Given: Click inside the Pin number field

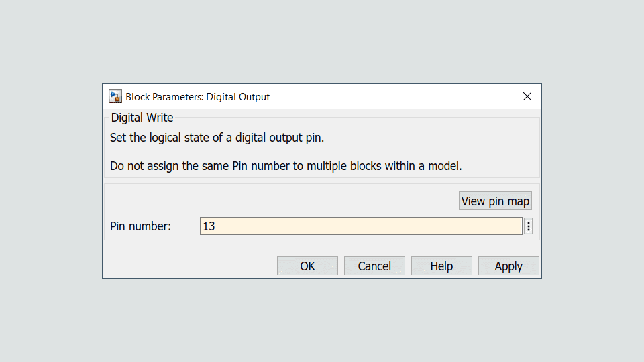Looking at the screenshot, I should (361, 226).
